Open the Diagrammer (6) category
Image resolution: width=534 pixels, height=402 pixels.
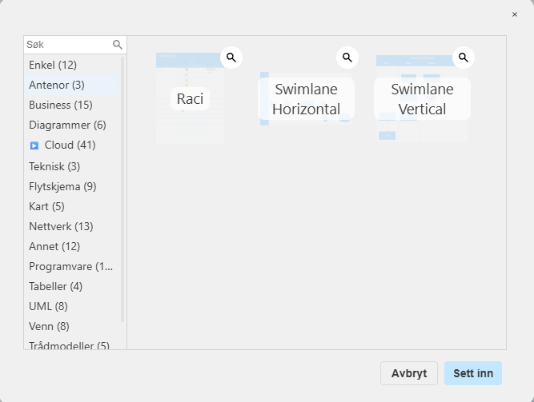click(x=72, y=125)
